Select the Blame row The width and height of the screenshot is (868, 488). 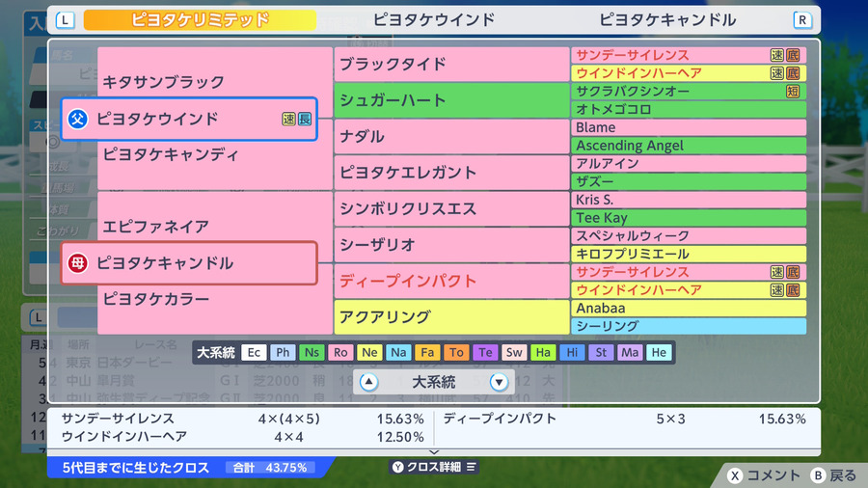coord(689,127)
